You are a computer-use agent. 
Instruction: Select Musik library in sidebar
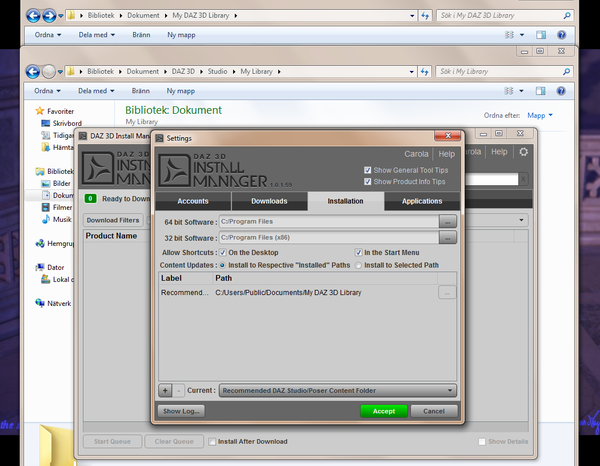point(57,220)
